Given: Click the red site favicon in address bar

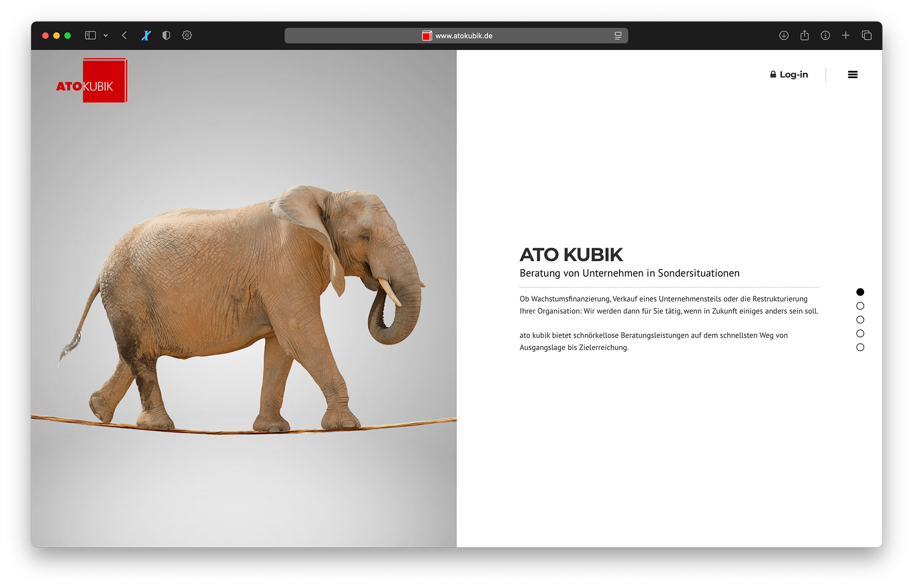Looking at the screenshot, I should 427,36.
